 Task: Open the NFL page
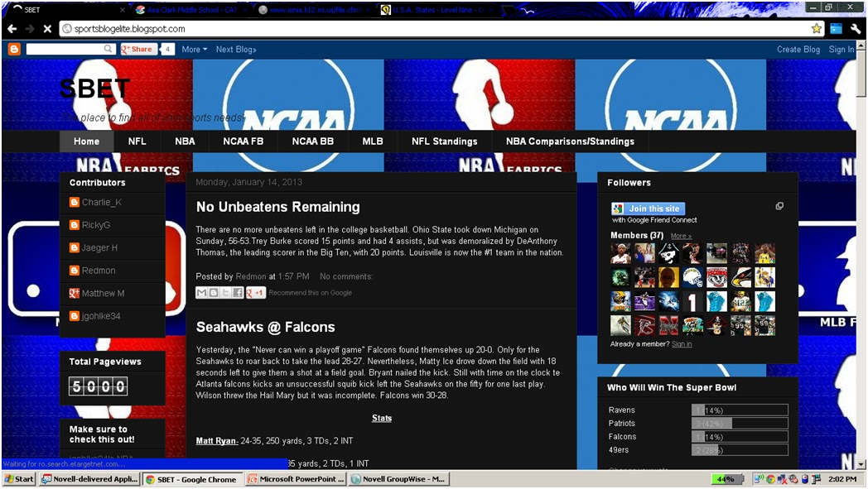pyautogui.click(x=137, y=141)
